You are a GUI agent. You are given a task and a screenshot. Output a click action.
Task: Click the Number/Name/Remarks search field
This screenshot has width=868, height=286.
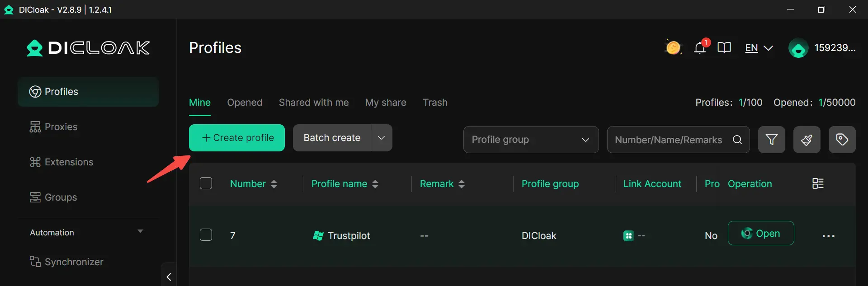(668, 140)
